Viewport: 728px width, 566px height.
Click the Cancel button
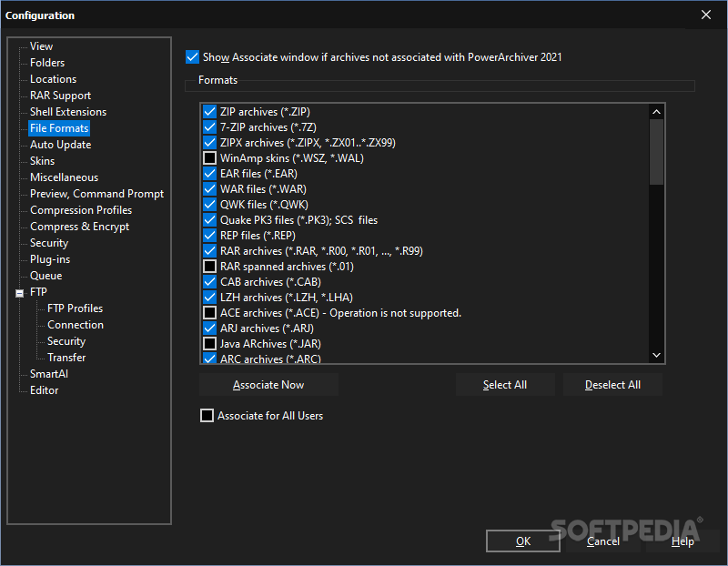click(x=603, y=541)
